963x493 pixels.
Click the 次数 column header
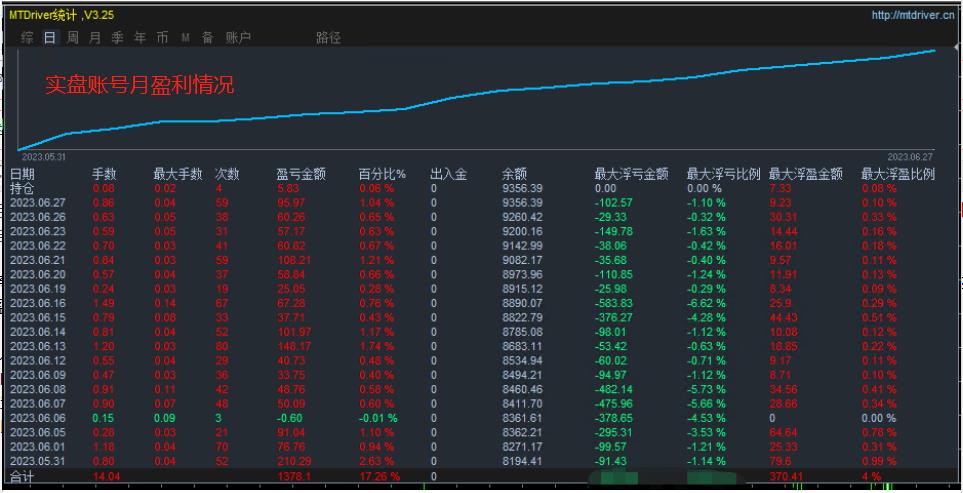point(227,174)
